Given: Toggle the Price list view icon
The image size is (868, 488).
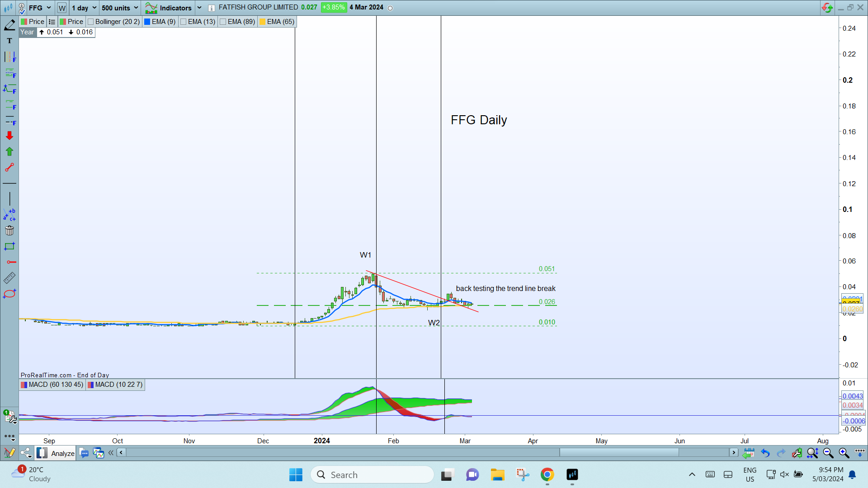Looking at the screenshot, I should 52,22.
